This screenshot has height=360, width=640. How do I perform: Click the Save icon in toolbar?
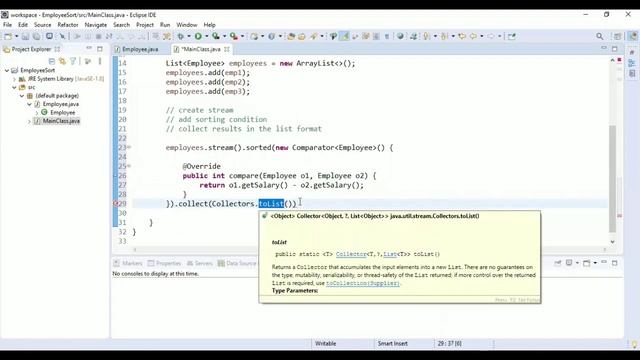pos(25,36)
